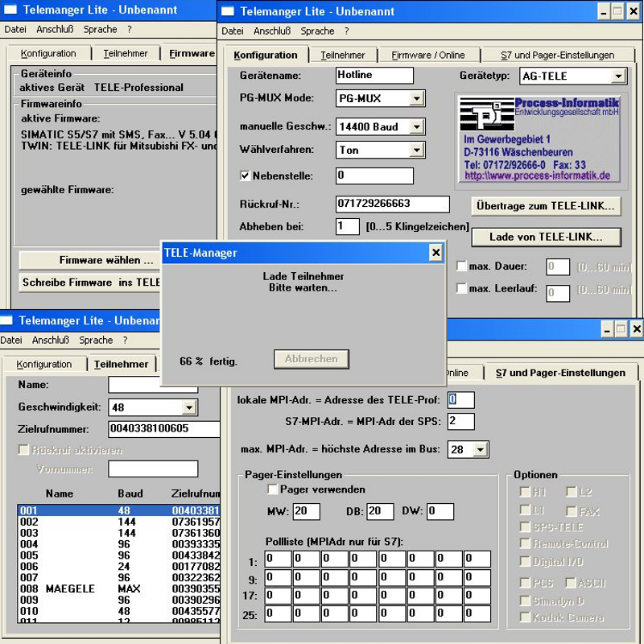Toggle the Simadyn D option checkbox
Viewport: 644px width, 644px height.
point(525,601)
